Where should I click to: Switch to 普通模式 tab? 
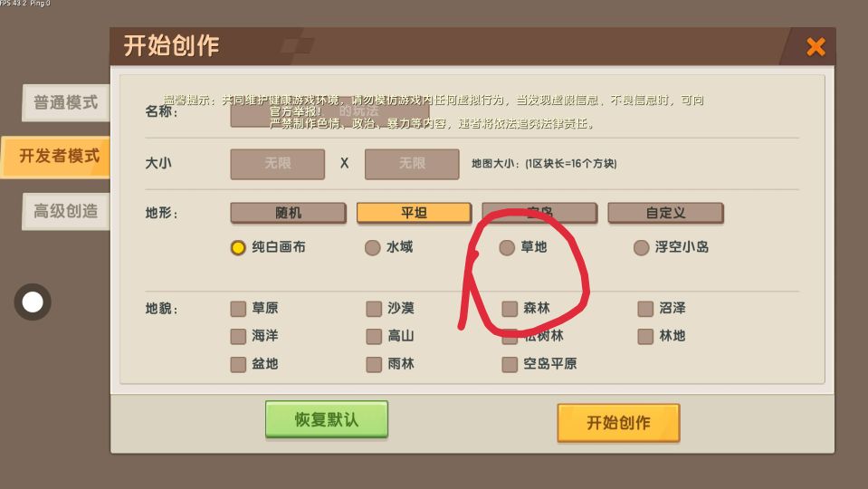pyautogui.click(x=66, y=102)
